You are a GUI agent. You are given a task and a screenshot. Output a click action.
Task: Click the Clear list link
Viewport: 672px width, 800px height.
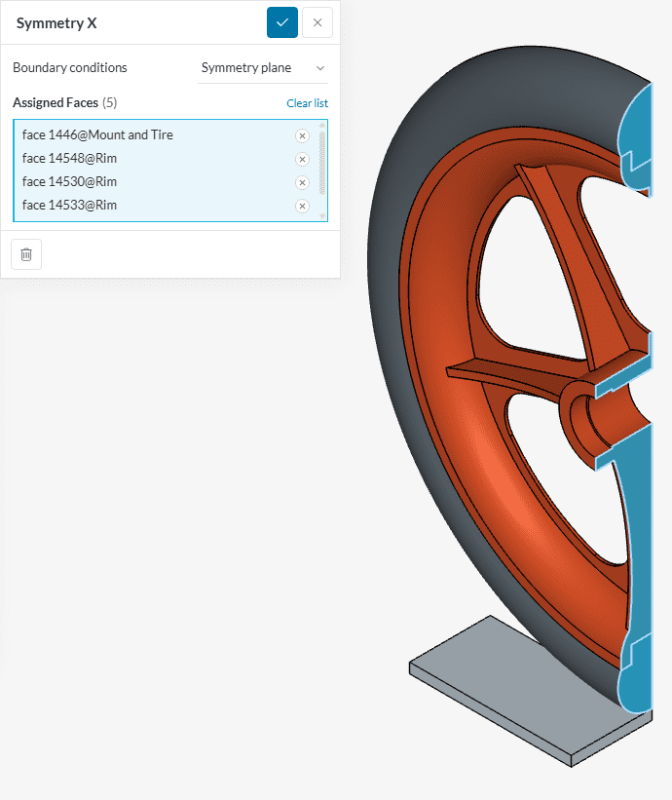tap(307, 103)
